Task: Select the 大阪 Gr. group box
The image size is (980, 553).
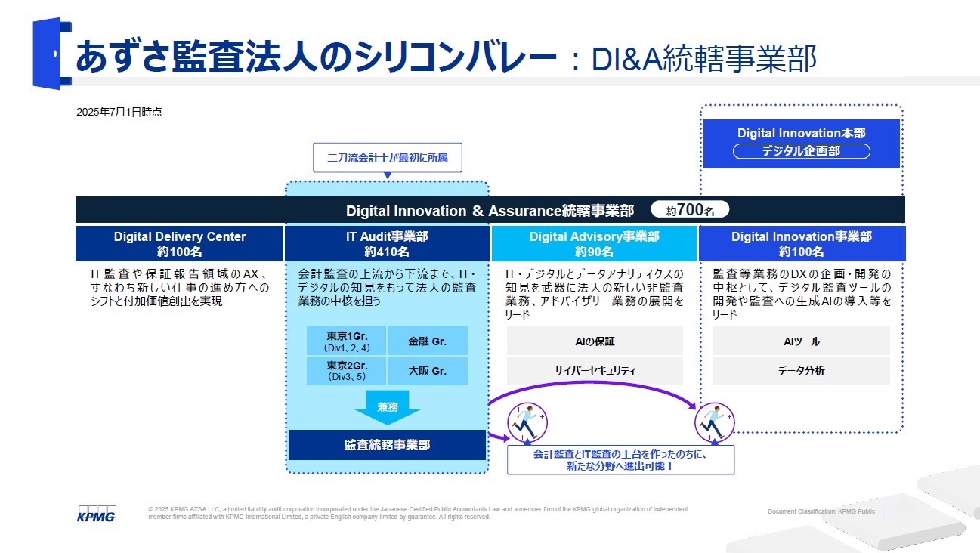Action: point(428,372)
